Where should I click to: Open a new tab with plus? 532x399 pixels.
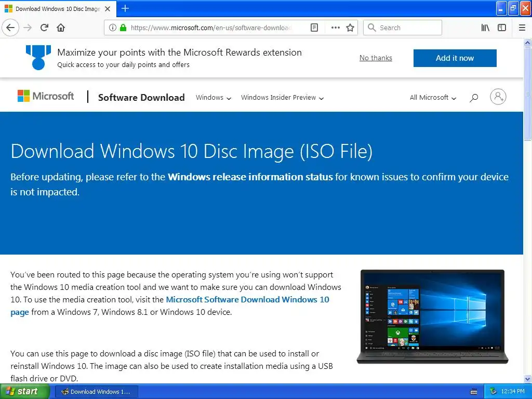125,8
